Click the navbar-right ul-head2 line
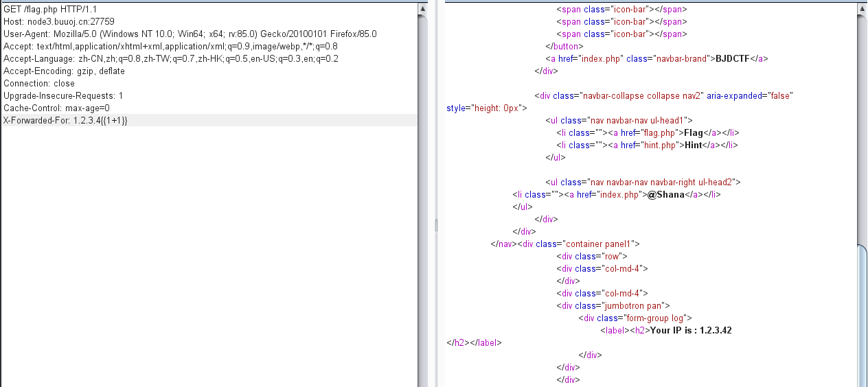Image resolution: width=868 pixels, height=387 pixels. click(x=643, y=182)
